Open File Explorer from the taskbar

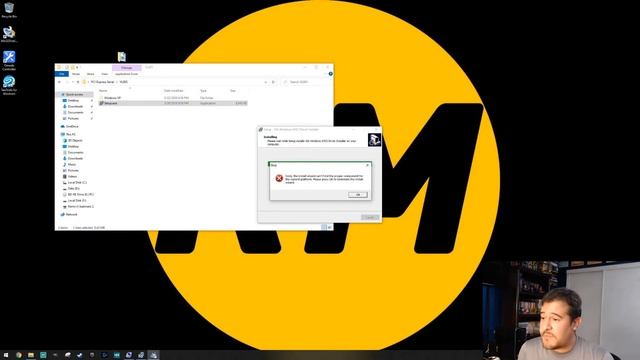click(x=31, y=355)
